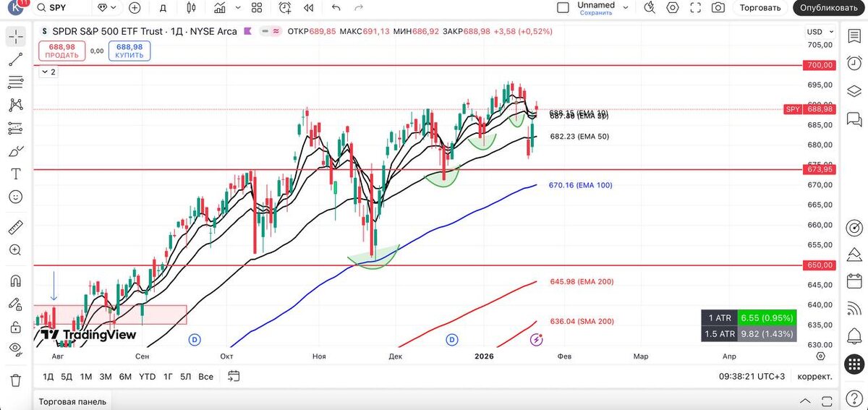Save the layout via Сохранить

[596, 13]
